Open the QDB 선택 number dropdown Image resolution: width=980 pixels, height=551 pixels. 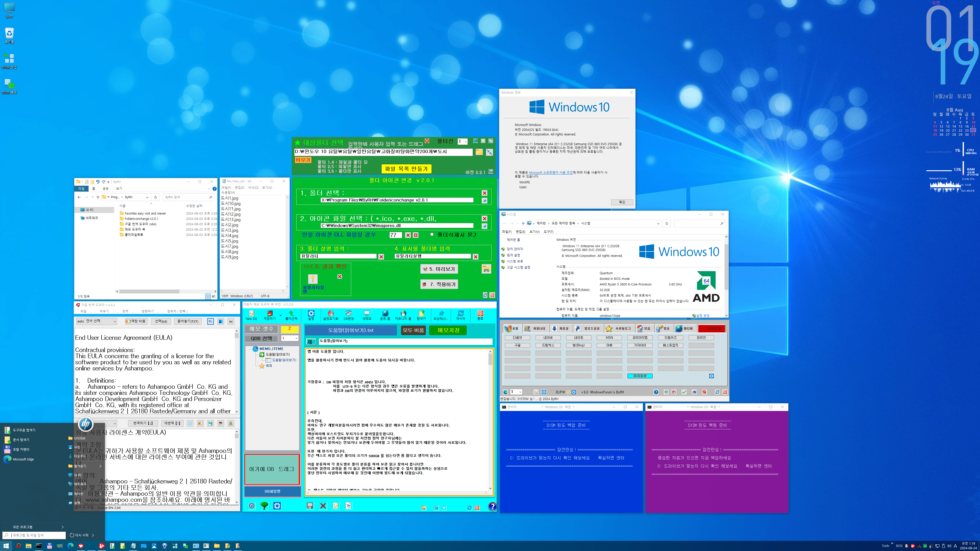(290, 338)
